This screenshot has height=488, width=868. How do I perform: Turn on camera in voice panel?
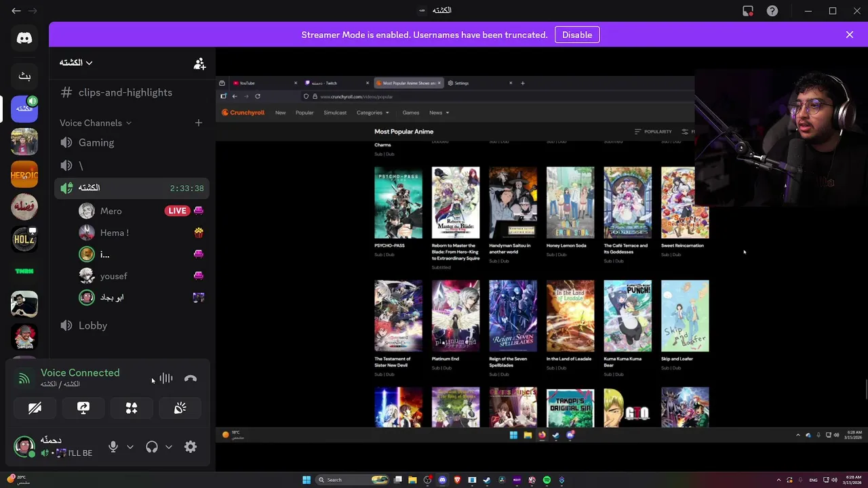(x=35, y=408)
